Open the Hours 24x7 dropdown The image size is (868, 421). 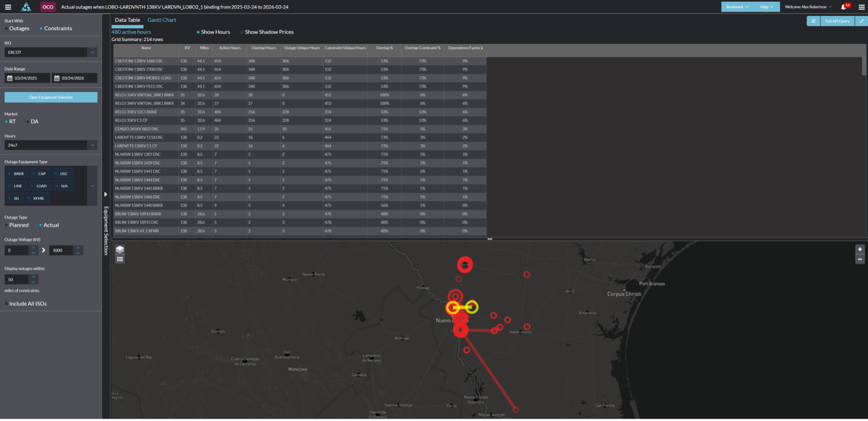pyautogui.click(x=50, y=145)
